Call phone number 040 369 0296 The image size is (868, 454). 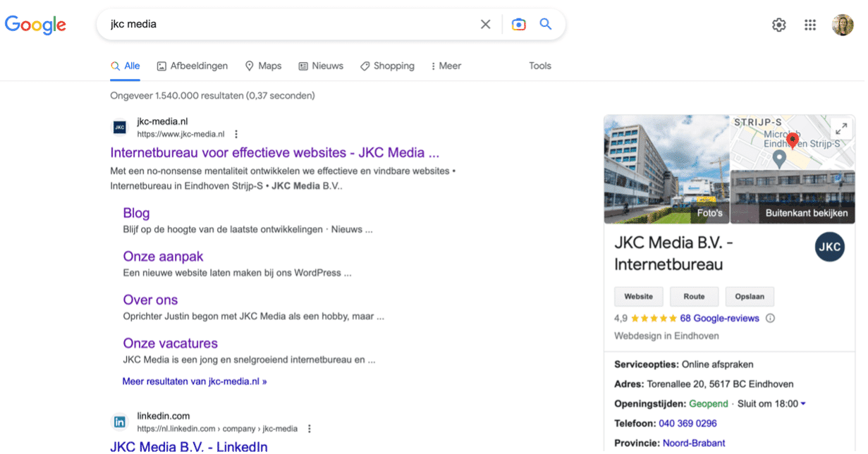(x=687, y=424)
